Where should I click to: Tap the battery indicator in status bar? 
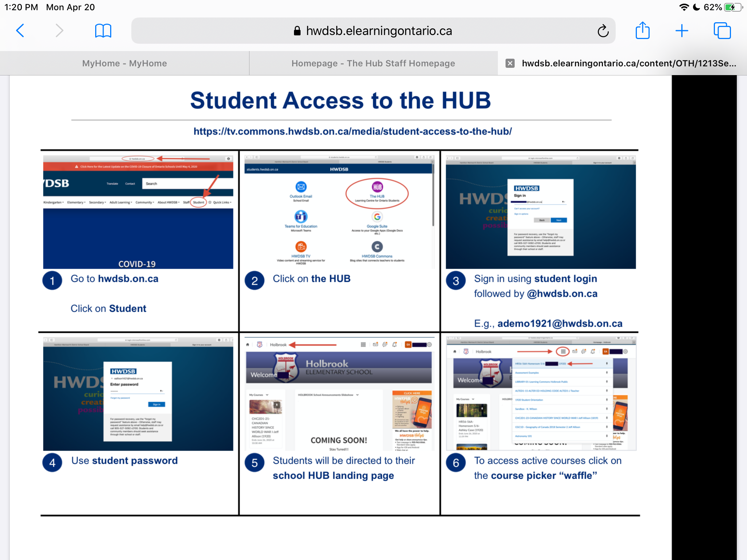coord(734,7)
